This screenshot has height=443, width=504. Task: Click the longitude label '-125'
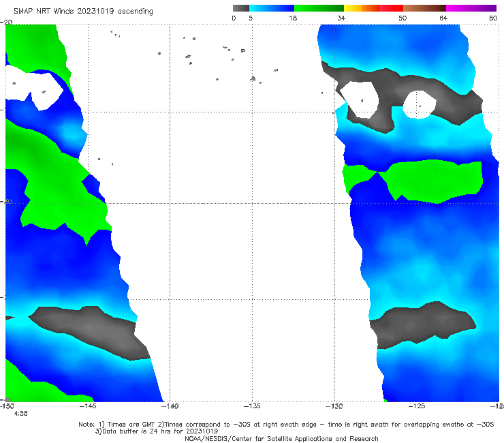pos(417,406)
